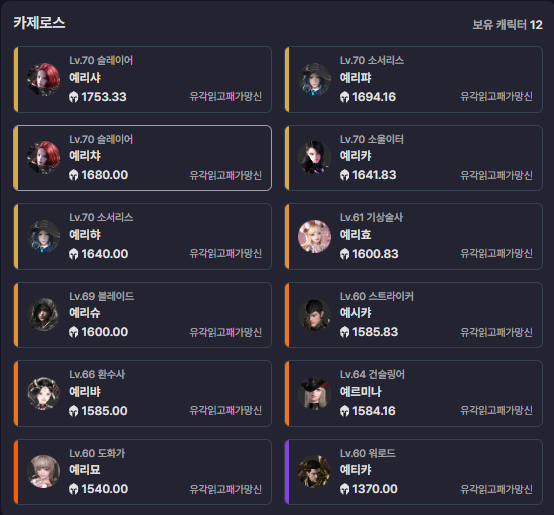Image resolution: width=554 pixels, height=515 pixels.
Task: Click the 예리효 aeromancer avatar
Action: click(x=314, y=236)
